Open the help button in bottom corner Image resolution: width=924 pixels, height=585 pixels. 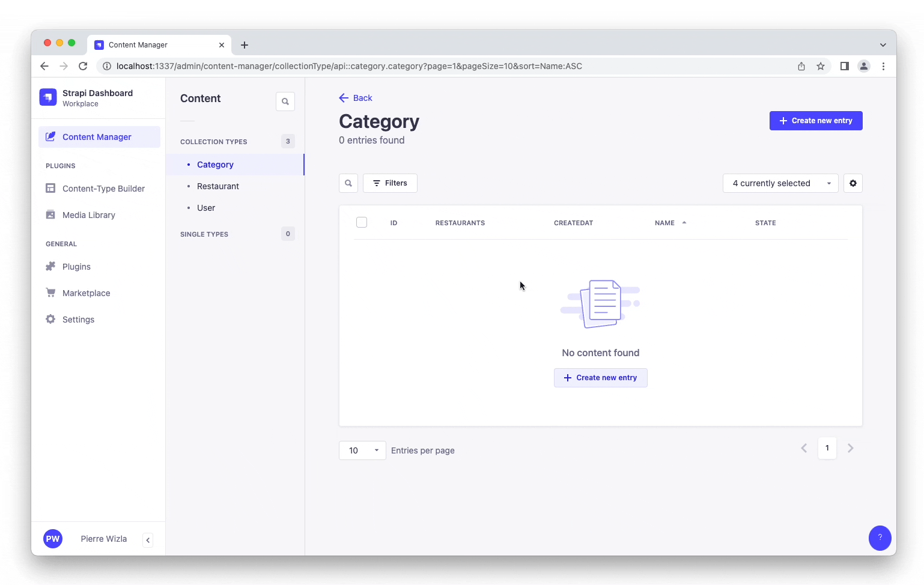880,538
